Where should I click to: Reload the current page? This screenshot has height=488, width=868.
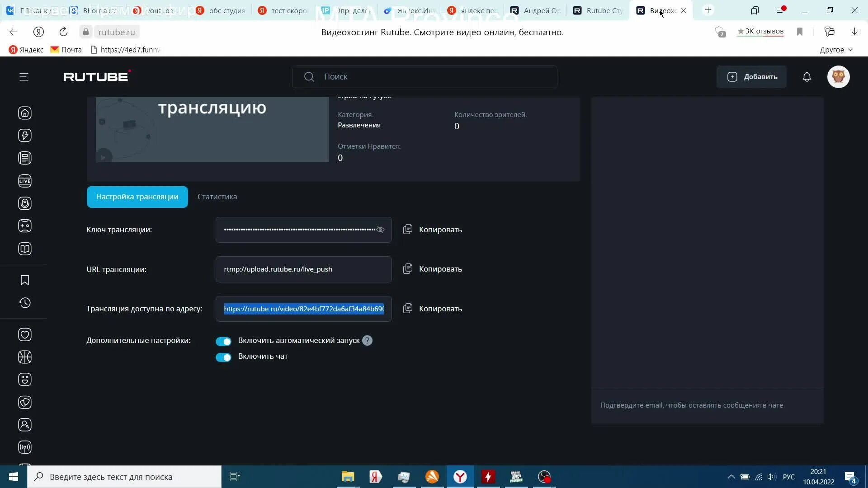point(63,32)
